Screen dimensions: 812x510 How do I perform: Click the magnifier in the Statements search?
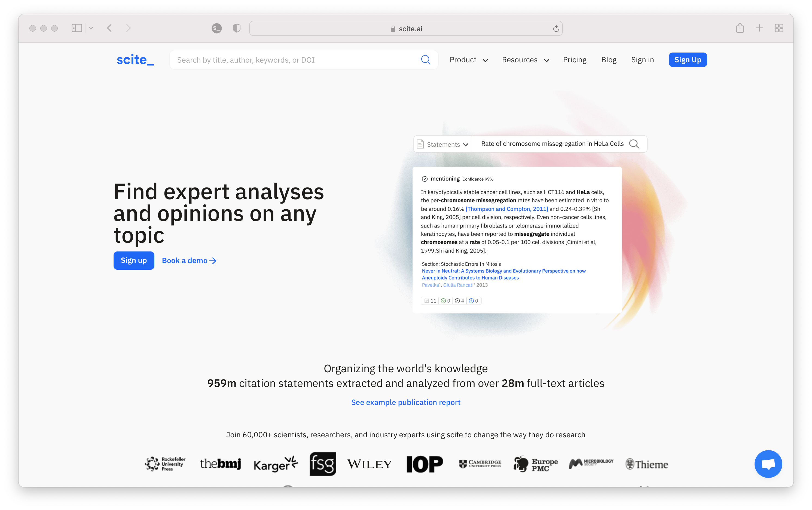[x=634, y=144]
